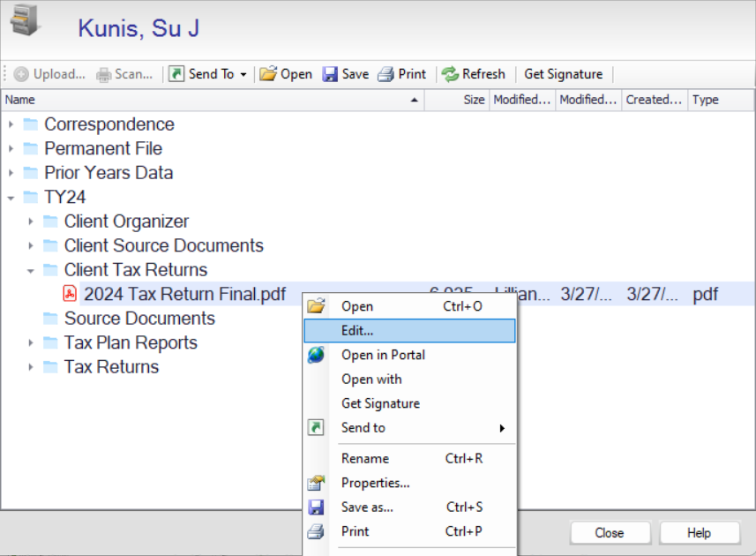Click the Print toolbar icon

pyautogui.click(x=385, y=74)
